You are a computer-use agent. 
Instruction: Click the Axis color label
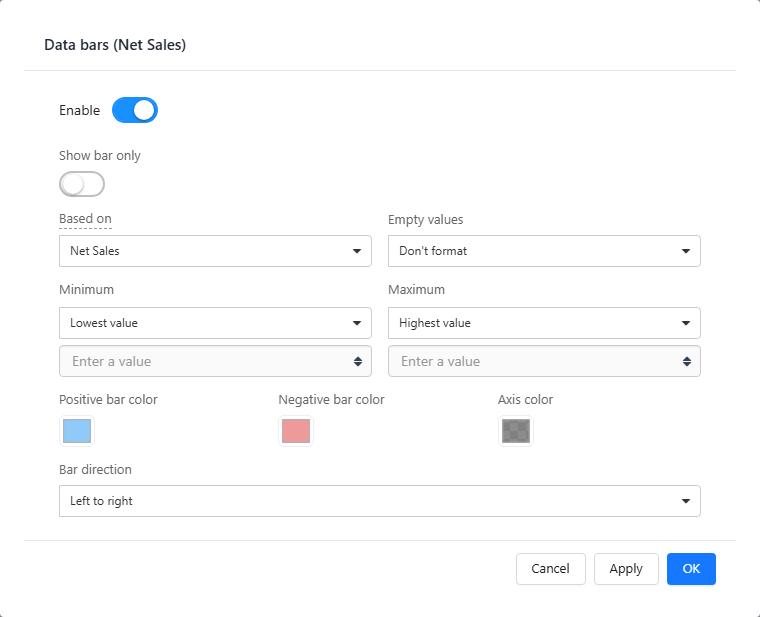point(525,399)
